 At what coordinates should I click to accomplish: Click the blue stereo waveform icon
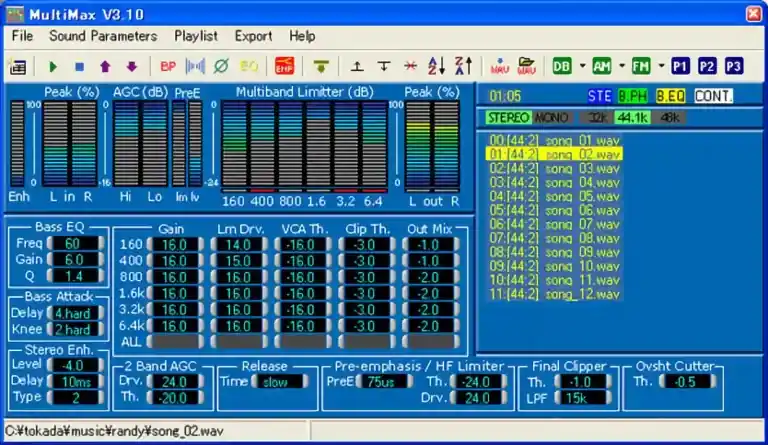pos(195,66)
